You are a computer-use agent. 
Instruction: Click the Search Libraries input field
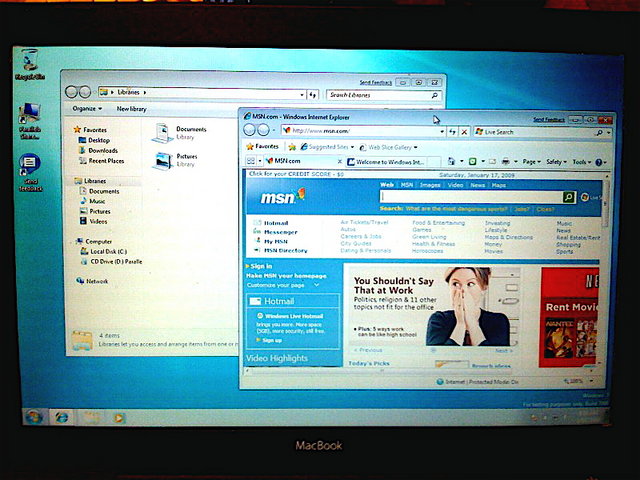tap(384, 95)
